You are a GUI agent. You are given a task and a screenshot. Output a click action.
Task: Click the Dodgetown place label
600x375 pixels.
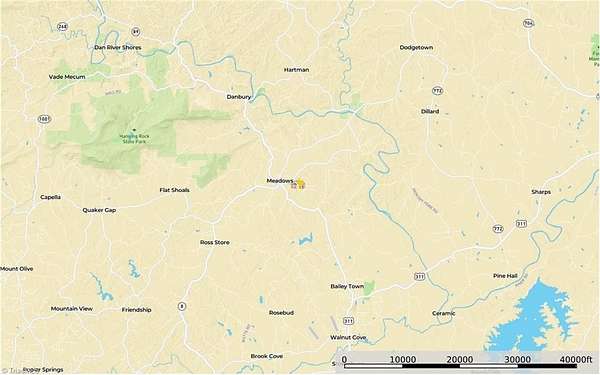pos(416,47)
